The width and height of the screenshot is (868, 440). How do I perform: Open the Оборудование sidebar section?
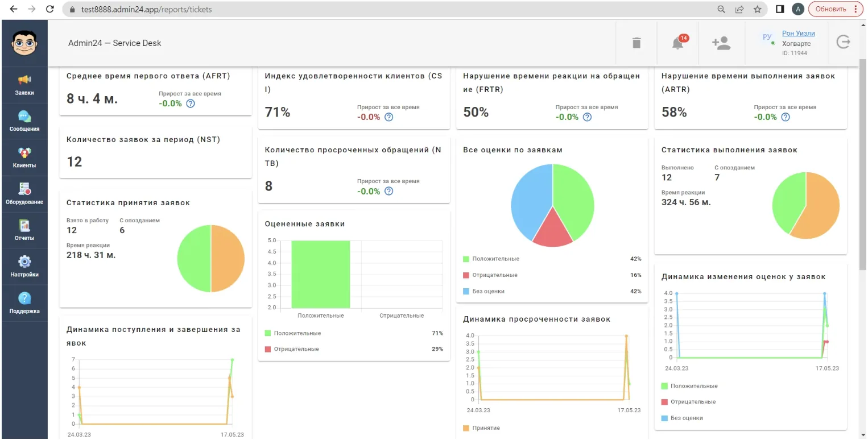(24, 194)
